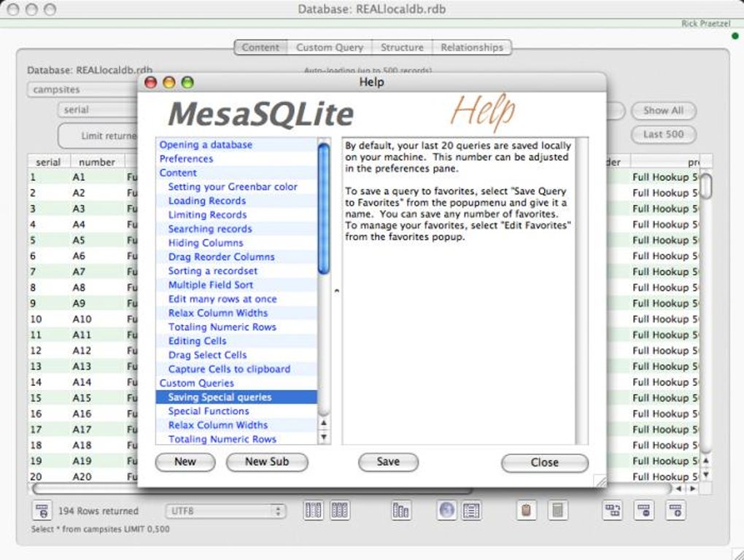The image size is (744, 560).
Task: Switch to the Relationships tab
Action: coord(472,47)
